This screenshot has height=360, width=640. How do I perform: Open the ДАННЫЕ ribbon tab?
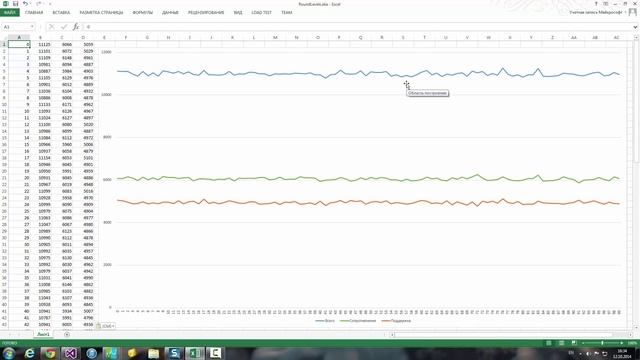click(x=170, y=13)
